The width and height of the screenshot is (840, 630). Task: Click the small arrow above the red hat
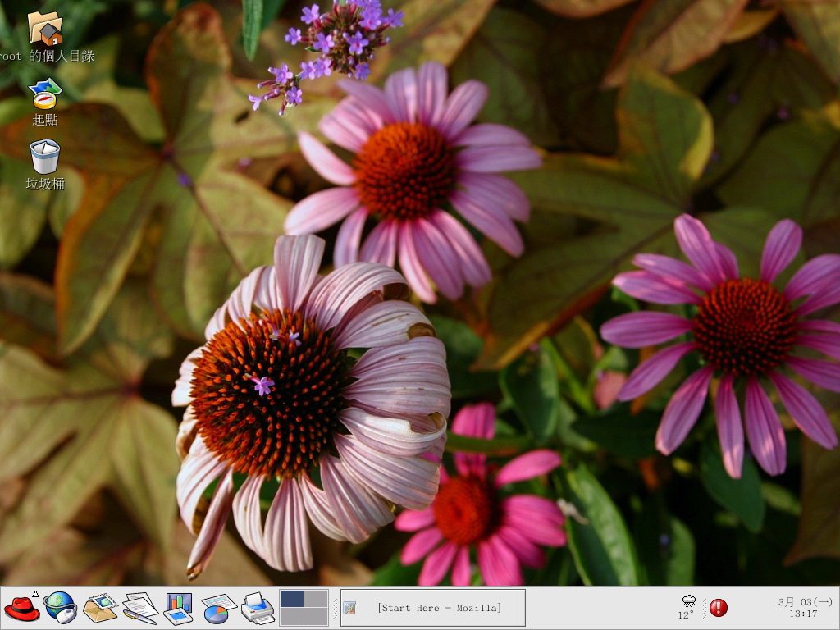35,593
